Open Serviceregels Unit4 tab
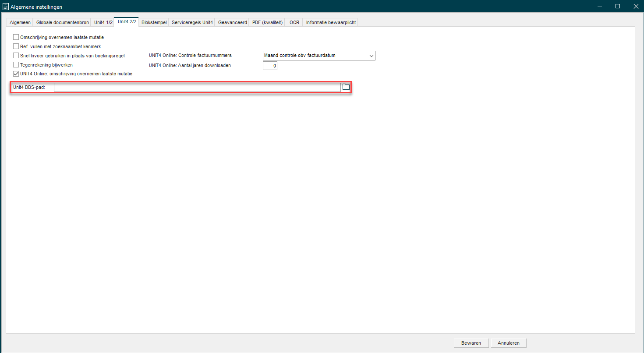The image size is (644, 353). coord(192,22)
